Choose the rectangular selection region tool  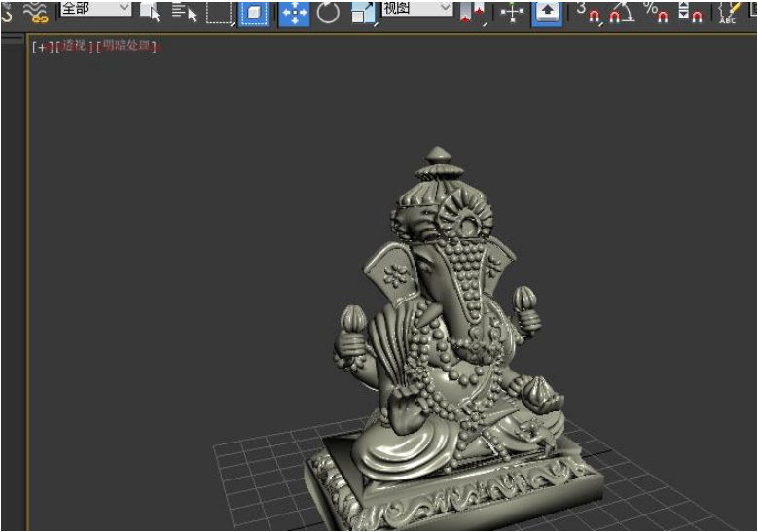click(219, 13)
